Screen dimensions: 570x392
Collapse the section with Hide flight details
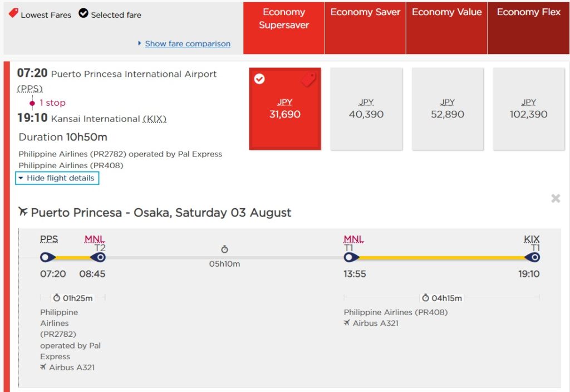58,178
